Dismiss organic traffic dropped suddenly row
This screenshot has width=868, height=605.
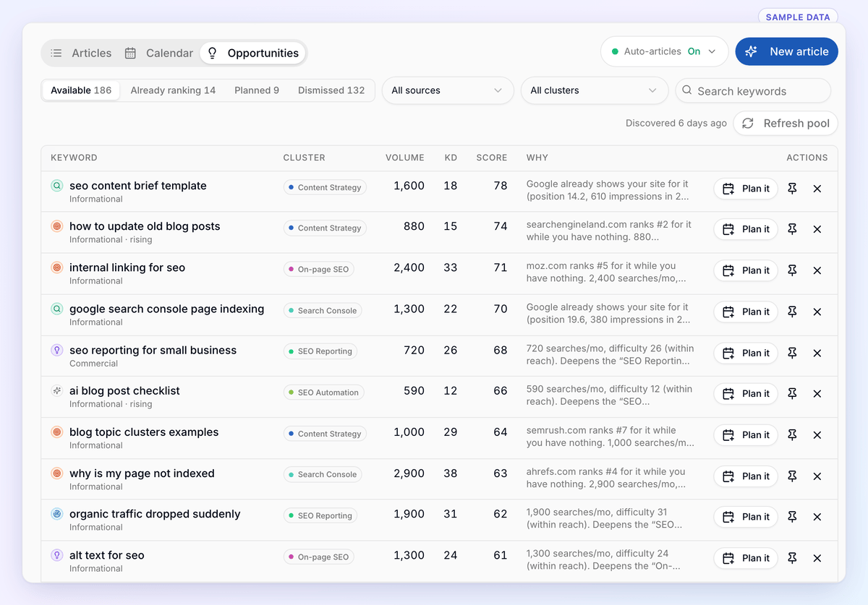[817, 517]
